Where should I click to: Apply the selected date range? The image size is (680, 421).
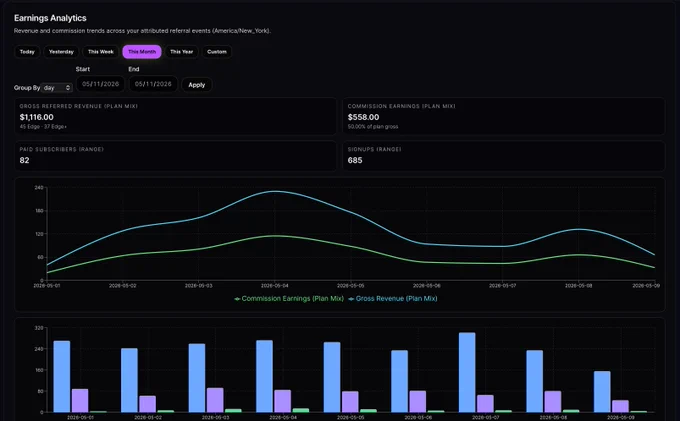pyautogui.click(x=196, y=85)
